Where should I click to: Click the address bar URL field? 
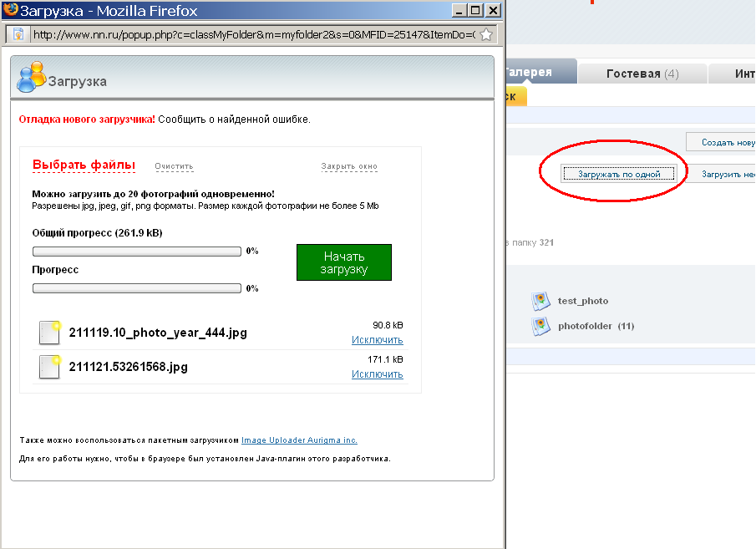[254, 35]
